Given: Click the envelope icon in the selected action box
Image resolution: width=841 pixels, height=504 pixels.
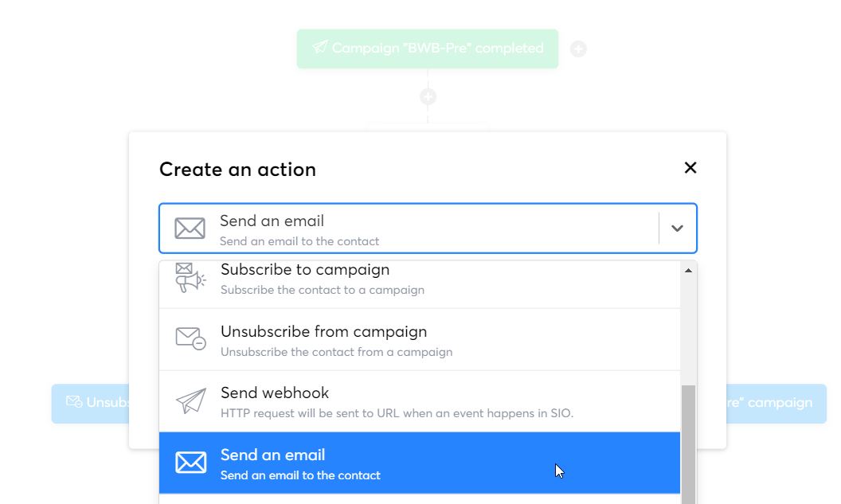Looking at the screenshot, I should click(189, 228).
